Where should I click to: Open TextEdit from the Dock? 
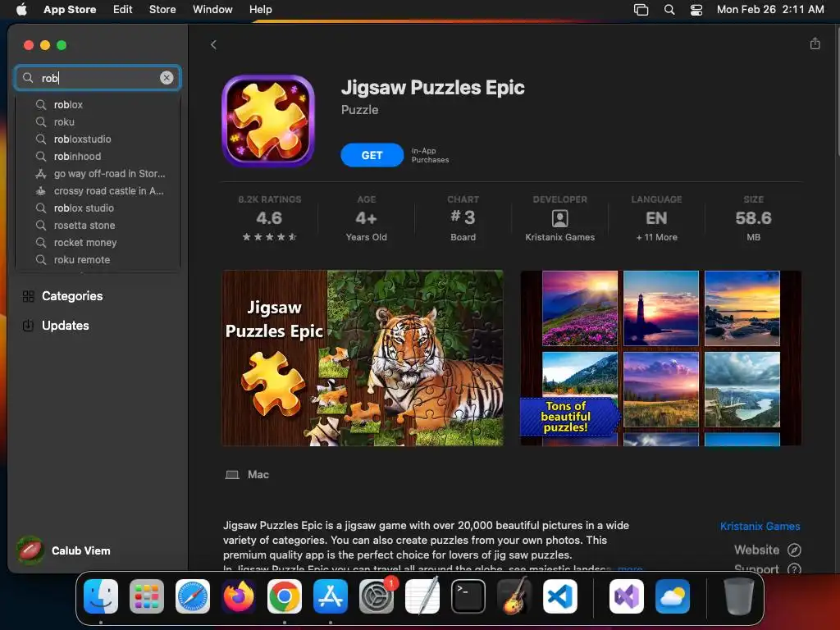coord(422,596)
